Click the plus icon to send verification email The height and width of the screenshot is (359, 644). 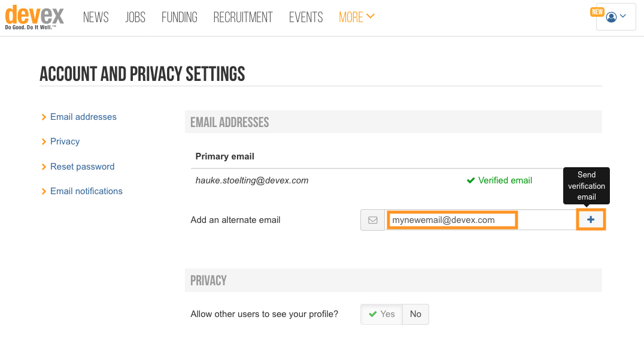pyautogui.click(x=591, y=219)
